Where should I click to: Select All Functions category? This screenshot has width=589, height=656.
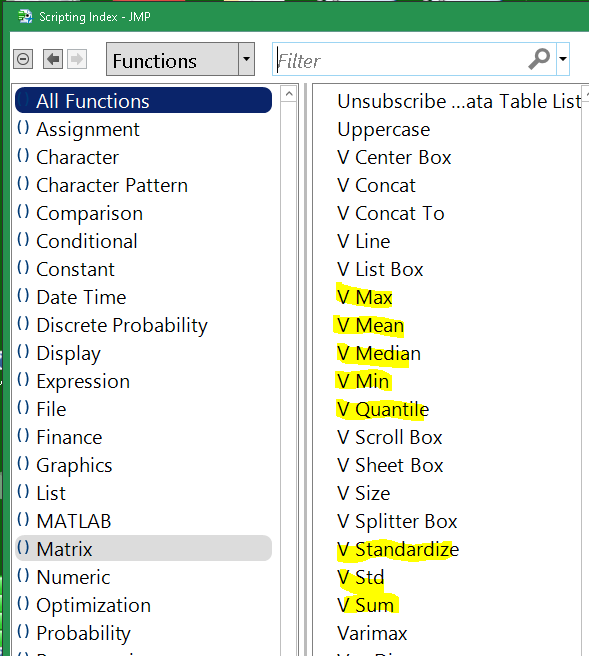(x=143, y=100)
